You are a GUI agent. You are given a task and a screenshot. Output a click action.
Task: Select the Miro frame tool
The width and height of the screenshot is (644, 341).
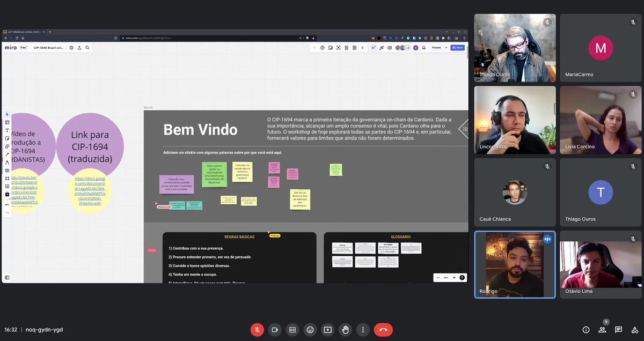coord(8,179)
